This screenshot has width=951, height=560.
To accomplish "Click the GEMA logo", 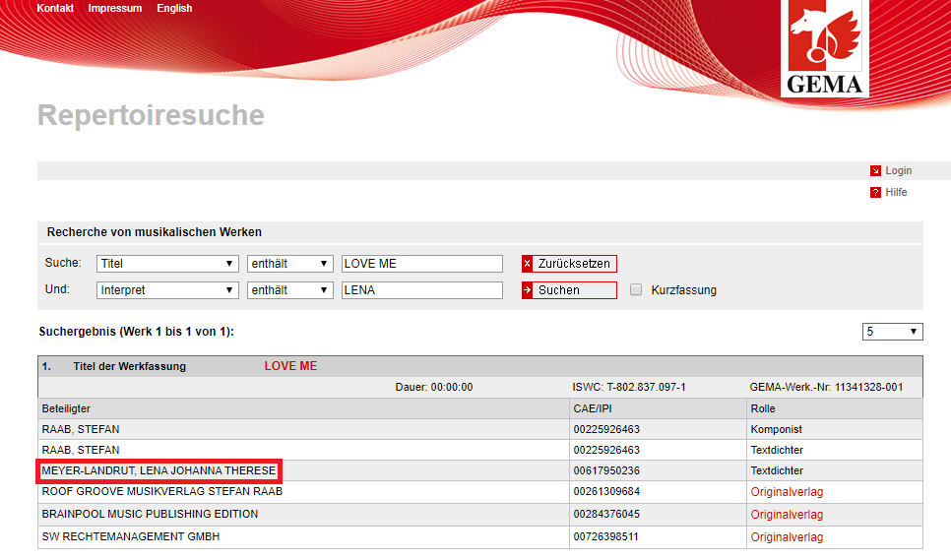I will coord(824,48).
